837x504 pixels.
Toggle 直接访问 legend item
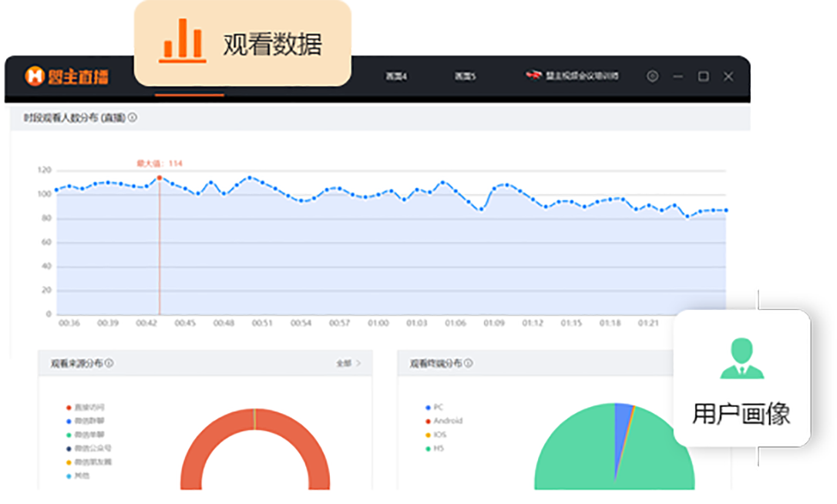(86, 408)
